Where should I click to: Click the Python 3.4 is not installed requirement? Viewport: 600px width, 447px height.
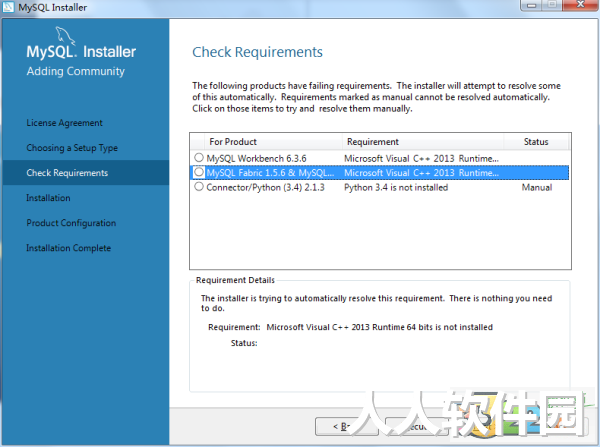pyautogui.click(x=396, y=187)
